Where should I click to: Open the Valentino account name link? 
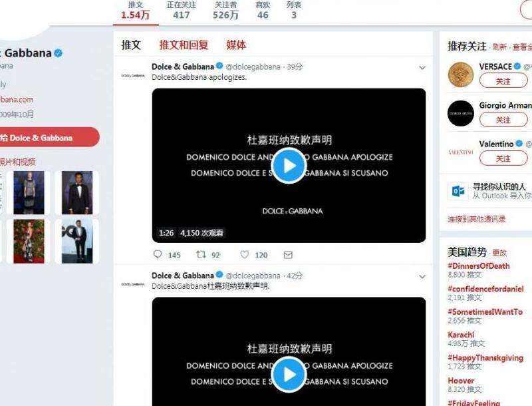pyautogui.click(x=496, y=144)
